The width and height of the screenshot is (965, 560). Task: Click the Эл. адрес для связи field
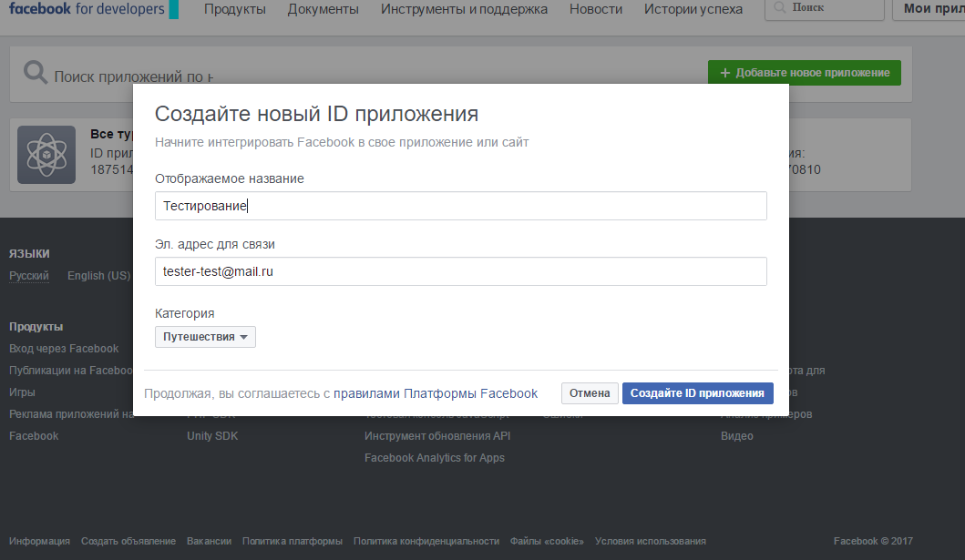[x=461, y=271]
